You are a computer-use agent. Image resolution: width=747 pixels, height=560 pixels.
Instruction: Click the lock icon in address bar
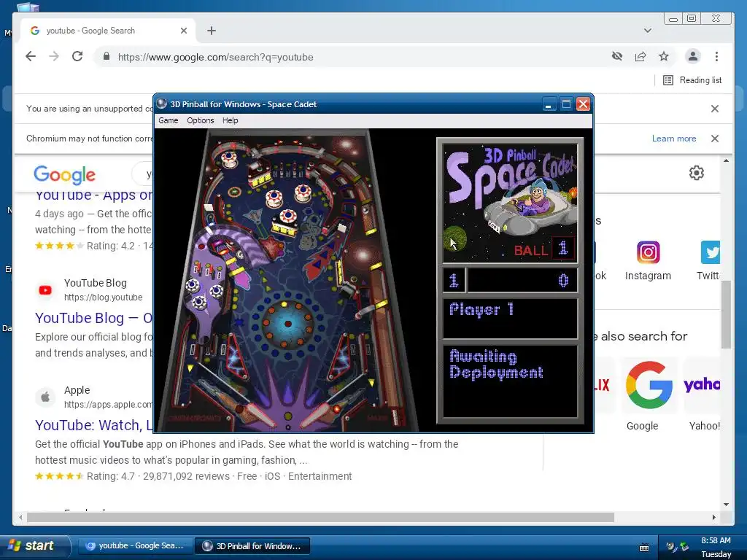click(107, 57)
